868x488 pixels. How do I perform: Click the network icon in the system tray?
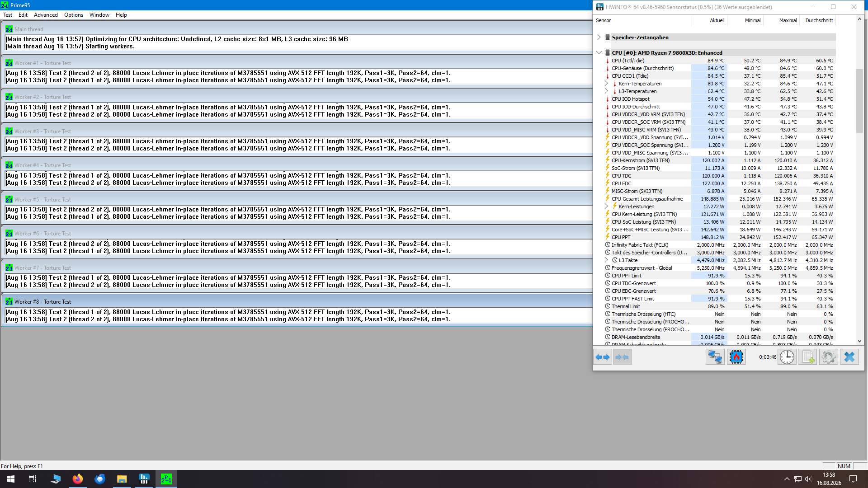(798, 479)
